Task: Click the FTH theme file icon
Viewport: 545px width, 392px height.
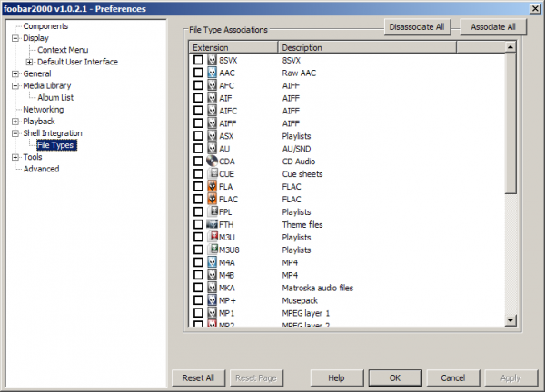Action: click(x=212, y=224)
